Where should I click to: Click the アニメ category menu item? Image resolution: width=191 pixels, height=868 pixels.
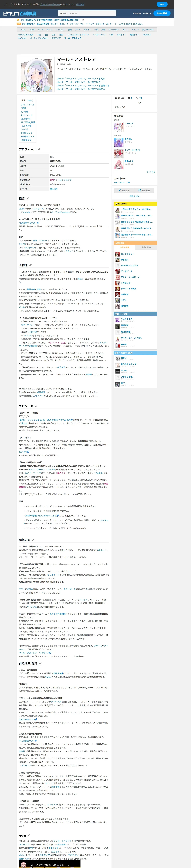click(23, 30)
